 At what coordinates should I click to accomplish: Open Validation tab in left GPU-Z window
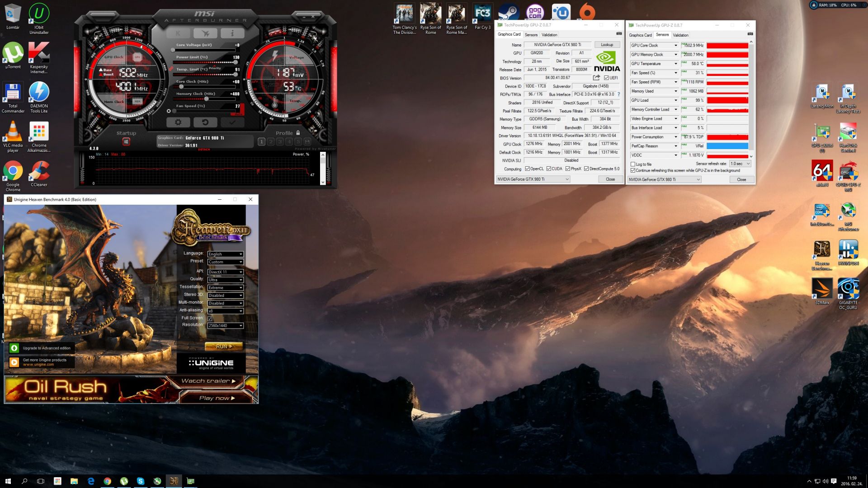549,35
